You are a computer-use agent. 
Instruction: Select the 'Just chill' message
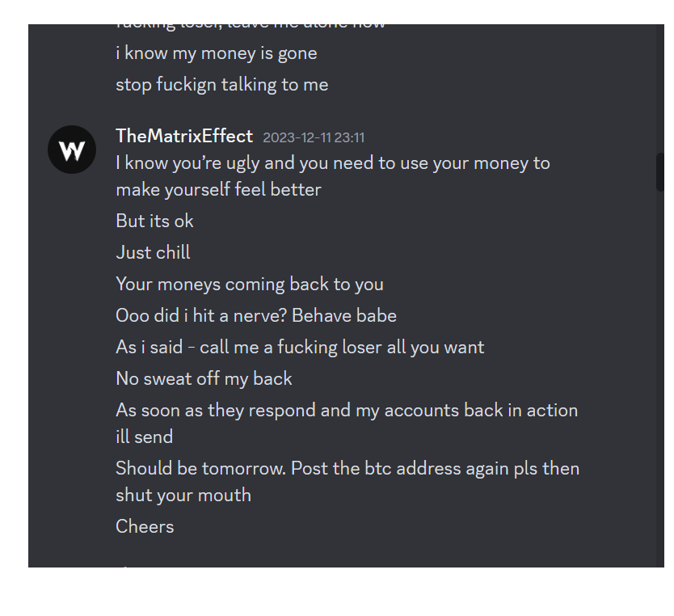[x=153, y=252]
